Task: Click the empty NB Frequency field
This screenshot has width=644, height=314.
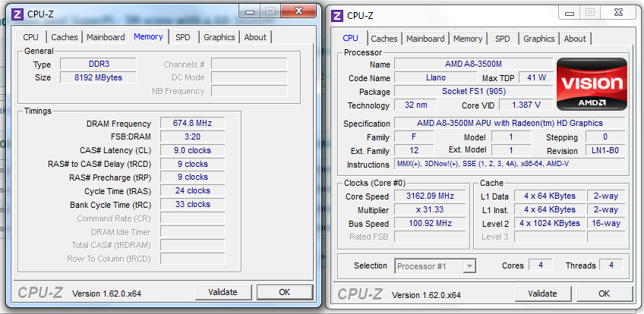Action: (x=249, y=90)
